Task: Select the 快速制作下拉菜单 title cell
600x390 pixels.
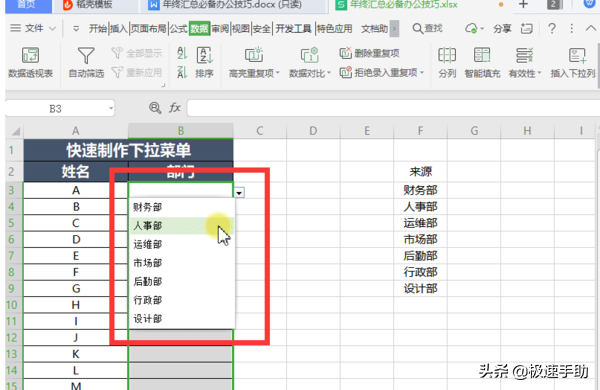Action: (x=129, y=150)
